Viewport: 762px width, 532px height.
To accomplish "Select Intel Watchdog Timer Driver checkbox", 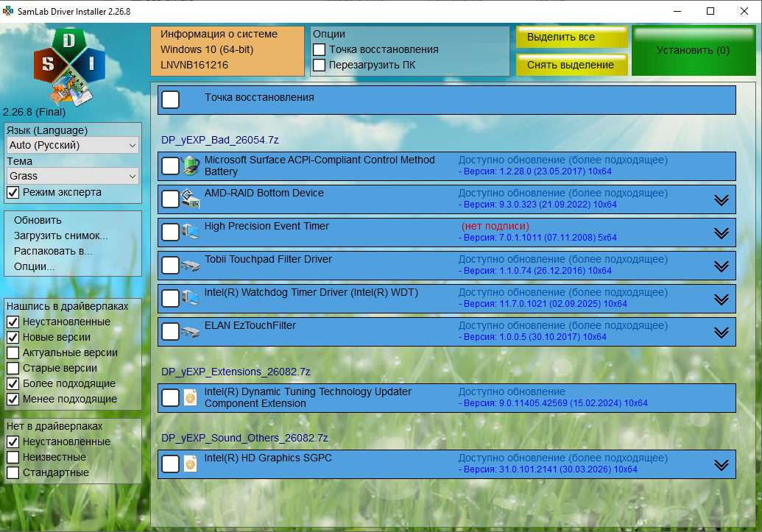I will (171, 298).
